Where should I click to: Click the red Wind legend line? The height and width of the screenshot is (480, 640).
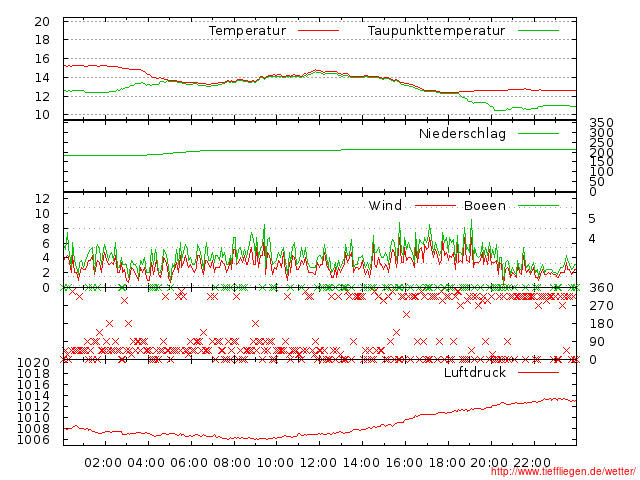(435, 206)
